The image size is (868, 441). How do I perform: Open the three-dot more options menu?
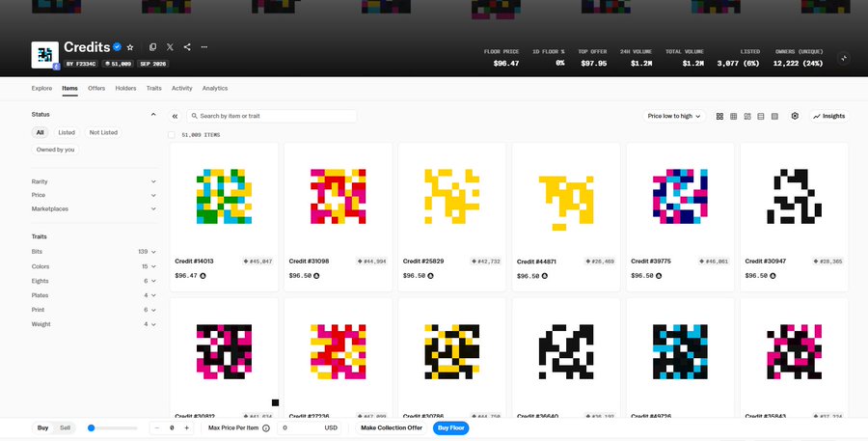pos(204,47)
